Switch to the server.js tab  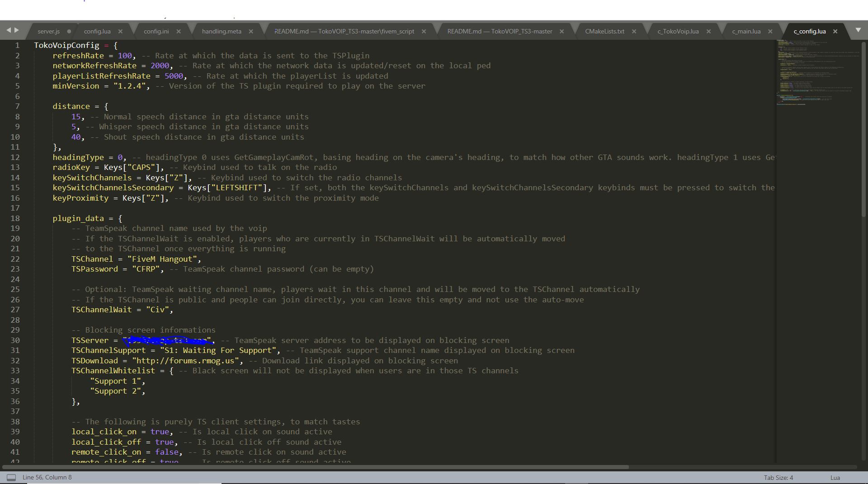pyautogui.click(x=47, y=31)
